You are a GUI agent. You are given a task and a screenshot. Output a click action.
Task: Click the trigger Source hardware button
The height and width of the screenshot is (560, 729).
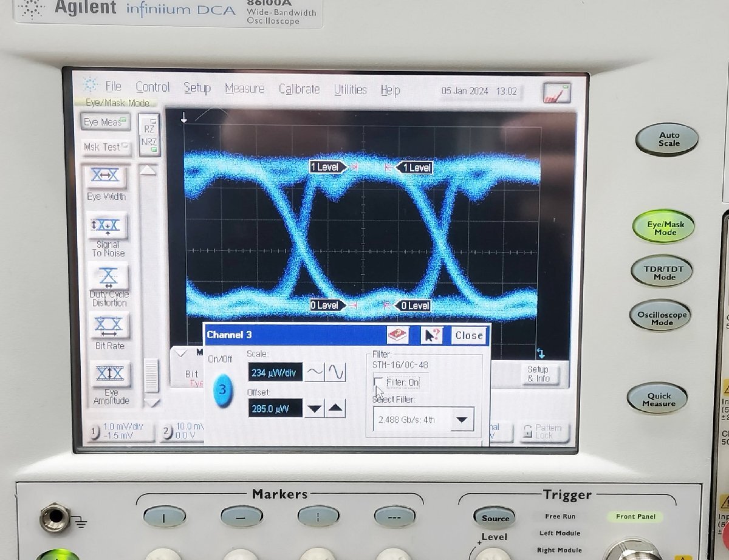pyautogui.click(x=495, y=518)
